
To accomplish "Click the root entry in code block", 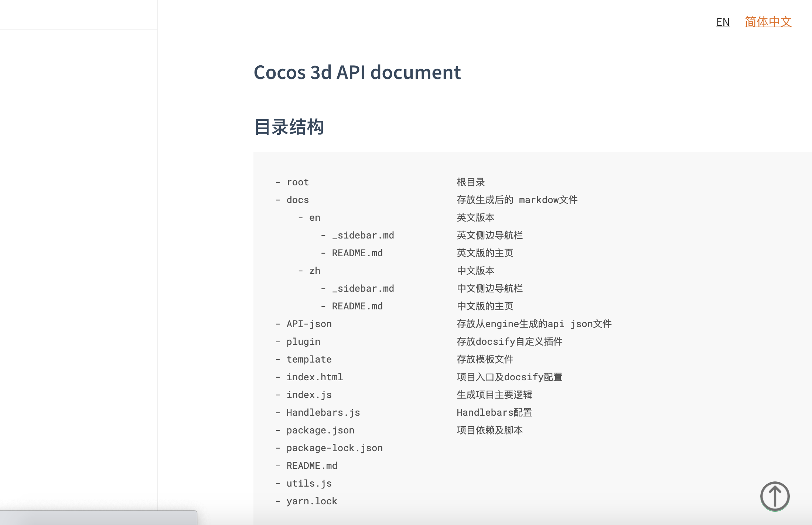I will (297, 182).
